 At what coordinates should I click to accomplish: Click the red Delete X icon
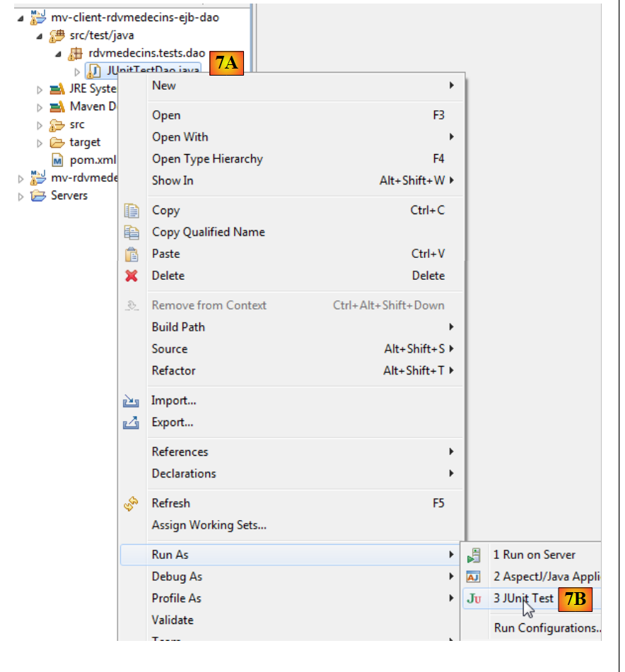coord(132,276)
